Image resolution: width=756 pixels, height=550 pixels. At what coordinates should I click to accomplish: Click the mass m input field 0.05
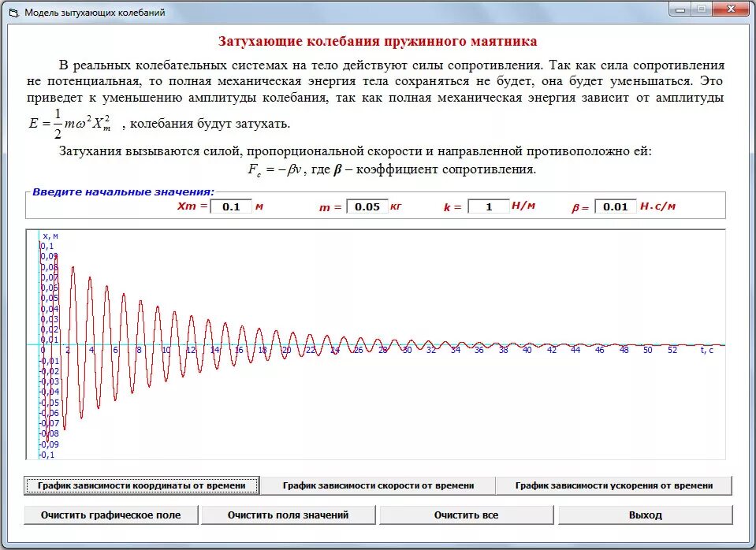pos(367,206)
